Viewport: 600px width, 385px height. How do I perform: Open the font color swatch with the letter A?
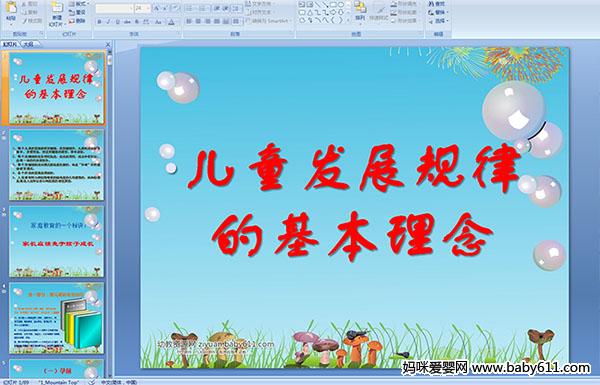(171, 22)
